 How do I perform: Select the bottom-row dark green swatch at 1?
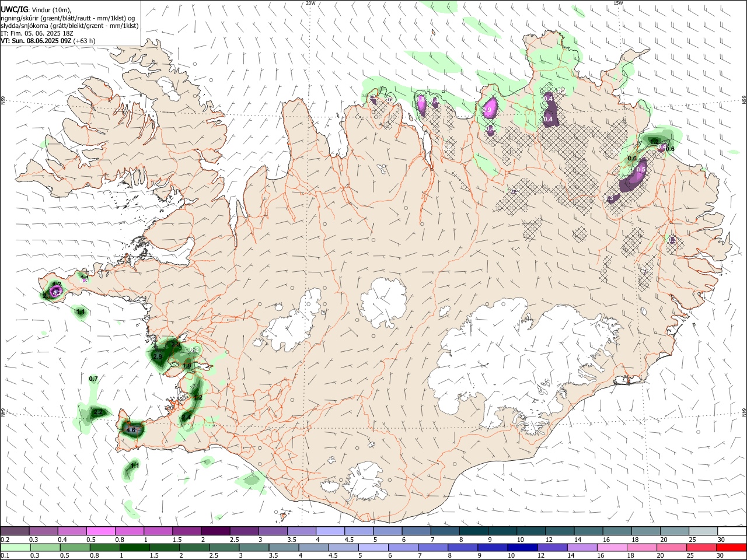(134, 547)
